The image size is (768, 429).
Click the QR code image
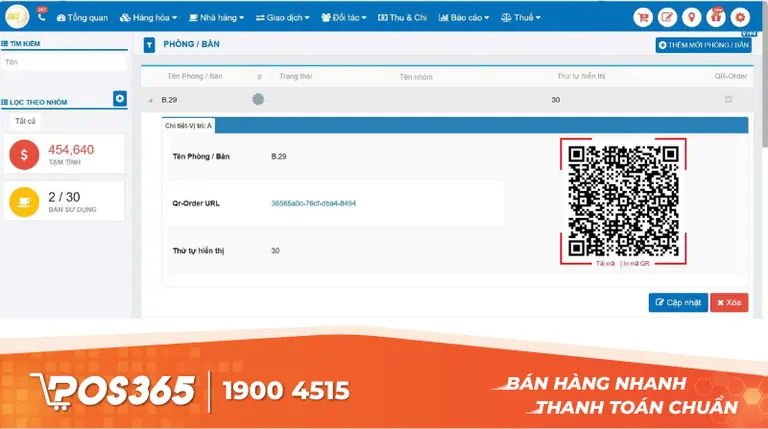click(x=623, y=201)
